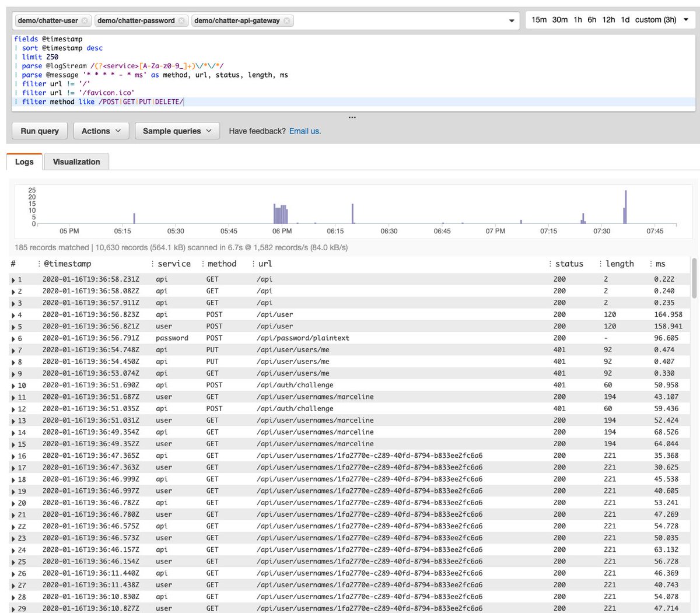The width and height of the screenshot is (700, 613).
Task: Remove demo/chatter-user log group tag
Action: (85, 20)
